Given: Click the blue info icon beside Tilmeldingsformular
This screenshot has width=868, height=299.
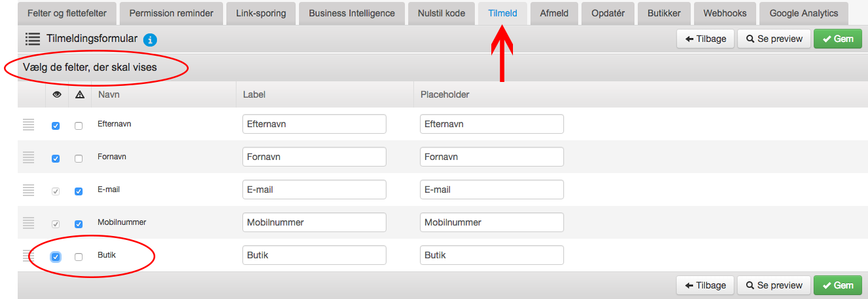Looking at the screenshot, I should coord(150,40).
